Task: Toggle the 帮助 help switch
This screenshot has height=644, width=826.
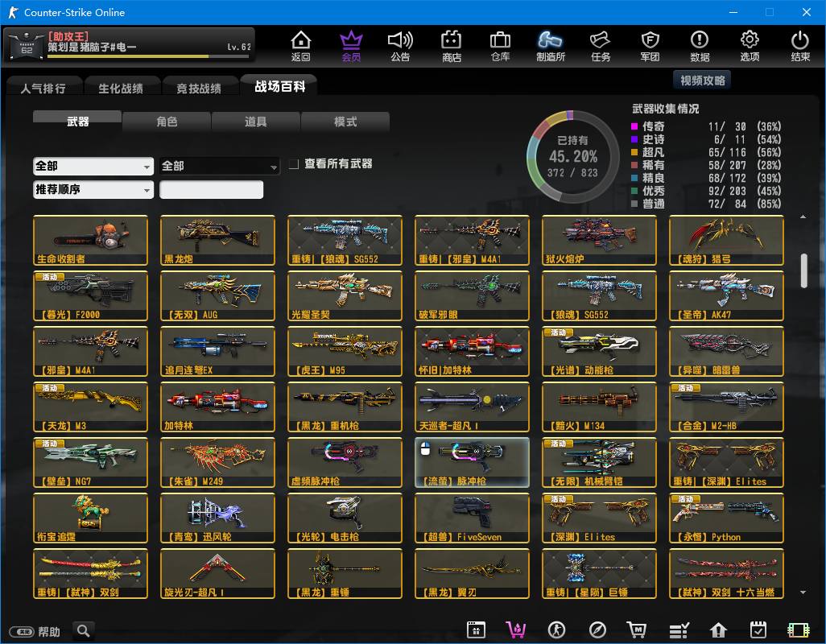Action: coord(22,631)
